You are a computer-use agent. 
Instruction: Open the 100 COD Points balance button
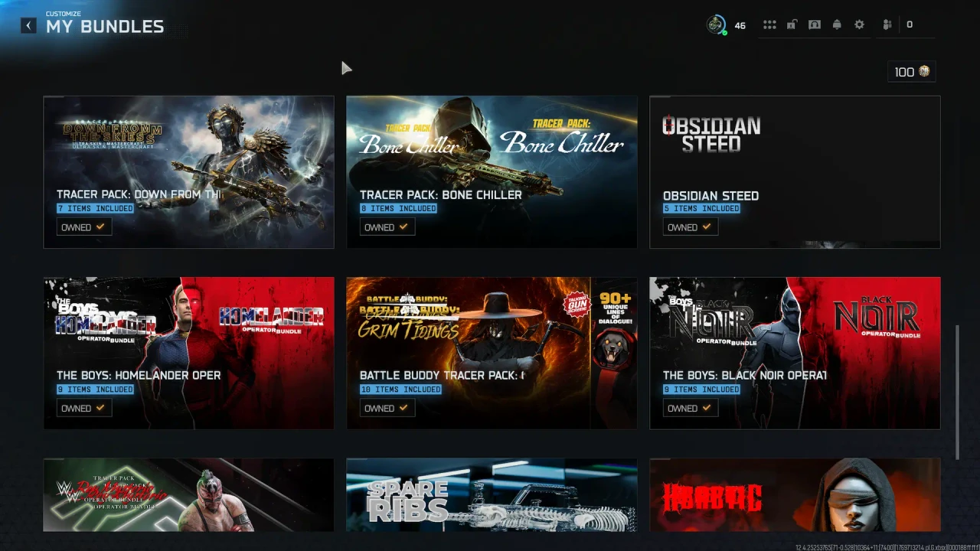[x=912, y=71]
